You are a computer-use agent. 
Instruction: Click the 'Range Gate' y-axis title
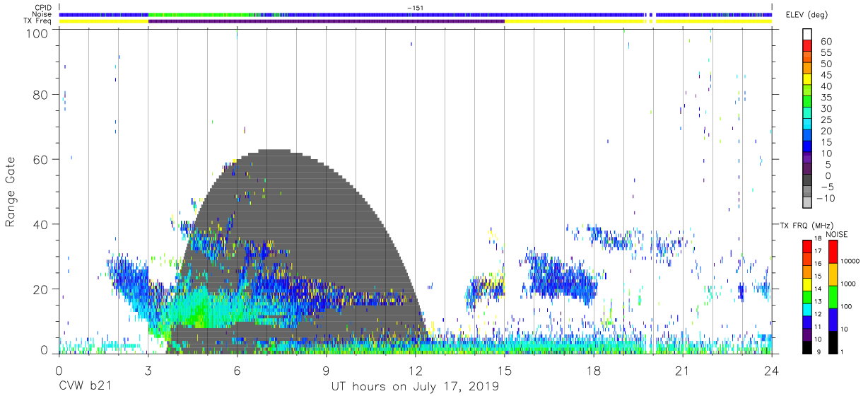tap(11, 192)
